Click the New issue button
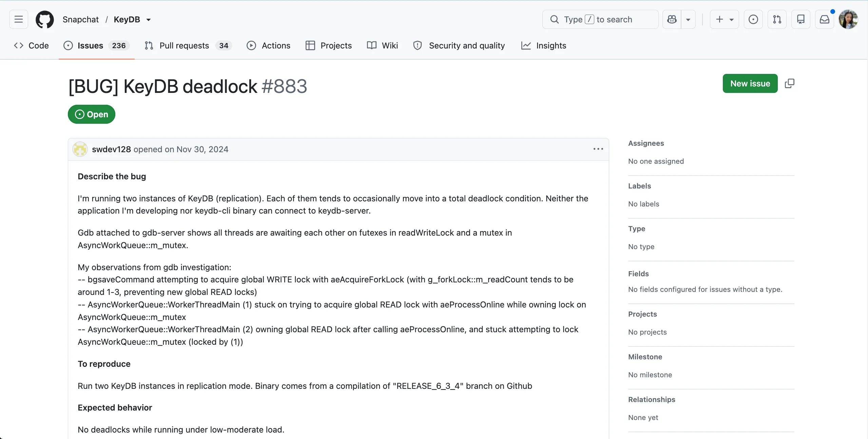Image resolution: width=868 pixels, height=439 pixels. pos(750,83)
